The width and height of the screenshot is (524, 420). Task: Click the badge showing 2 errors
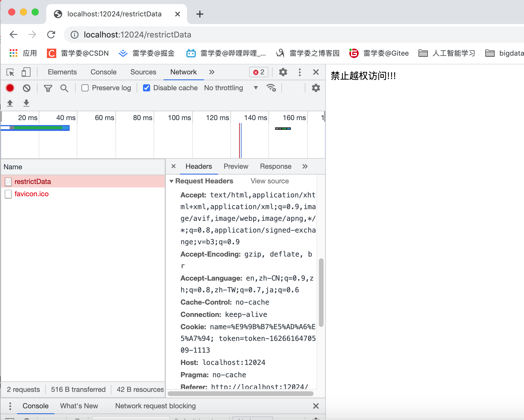[258, 72]
